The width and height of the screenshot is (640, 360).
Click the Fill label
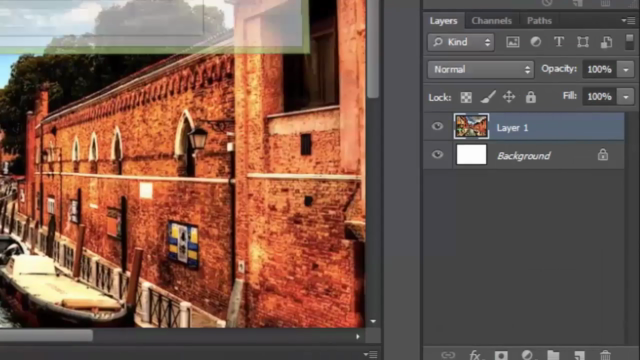pos(569,96)
